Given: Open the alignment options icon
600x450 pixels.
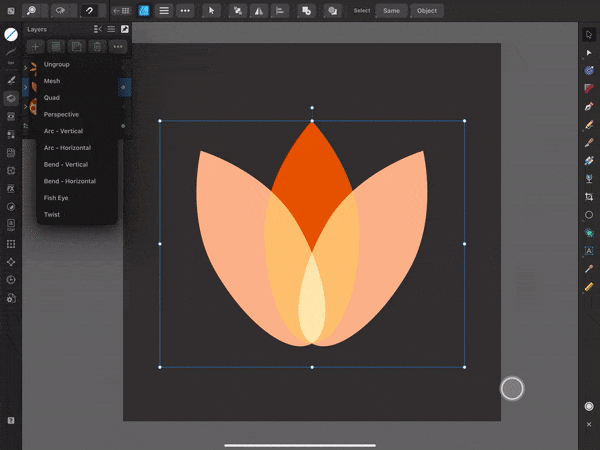Looking at the screenshot, I should [280, 11].
